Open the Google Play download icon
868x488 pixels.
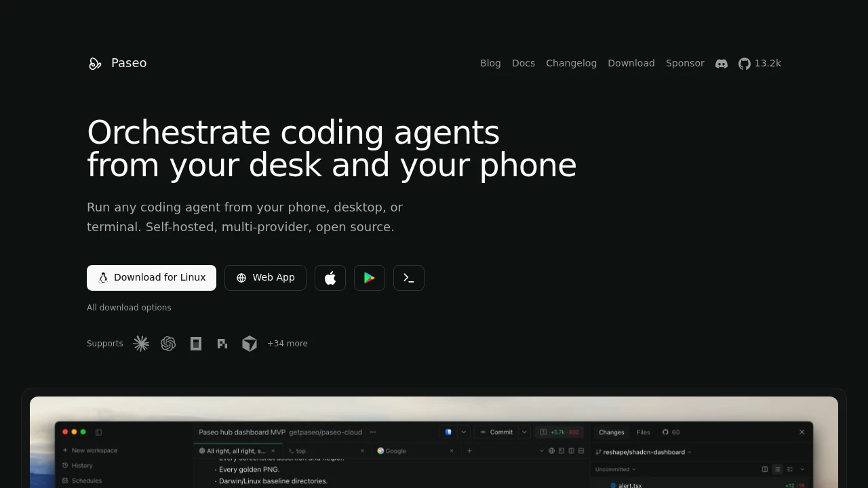(x=370, y=278)
